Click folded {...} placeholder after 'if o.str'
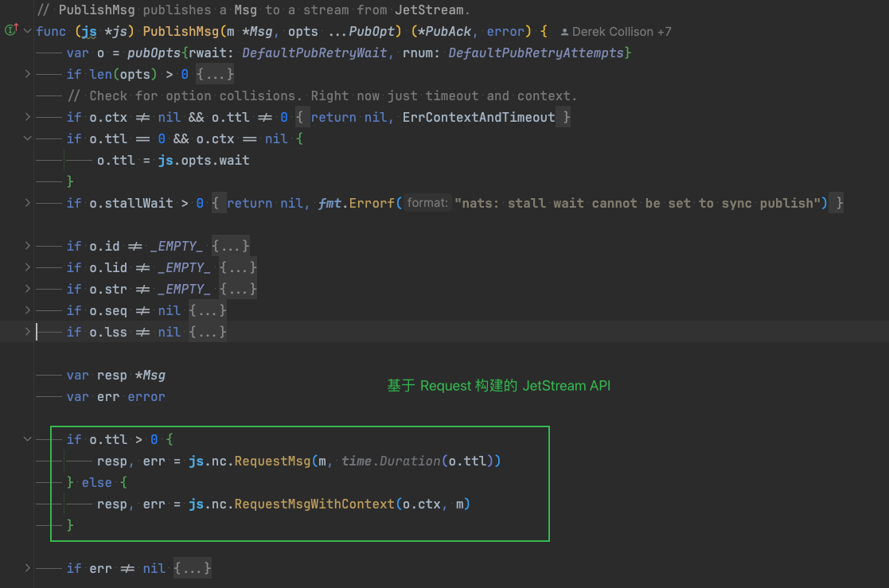Screen dimensions: 889x588 pyautogui.click(x=238, y=289)
